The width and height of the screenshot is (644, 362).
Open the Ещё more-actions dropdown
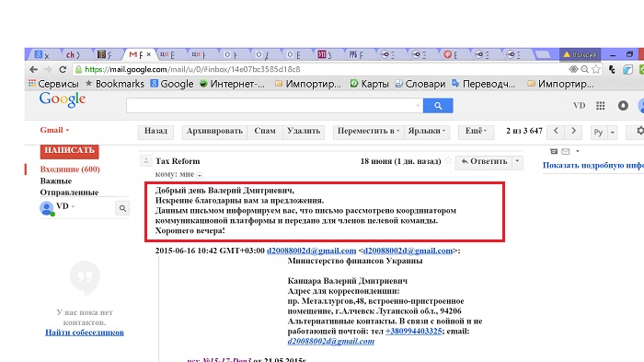point(476,131)
